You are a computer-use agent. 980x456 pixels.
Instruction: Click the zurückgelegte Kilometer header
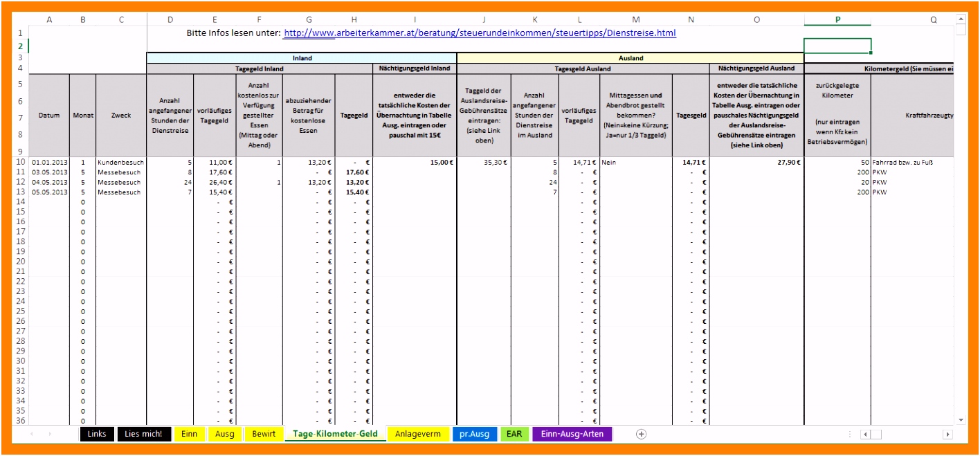coord(837,116)
